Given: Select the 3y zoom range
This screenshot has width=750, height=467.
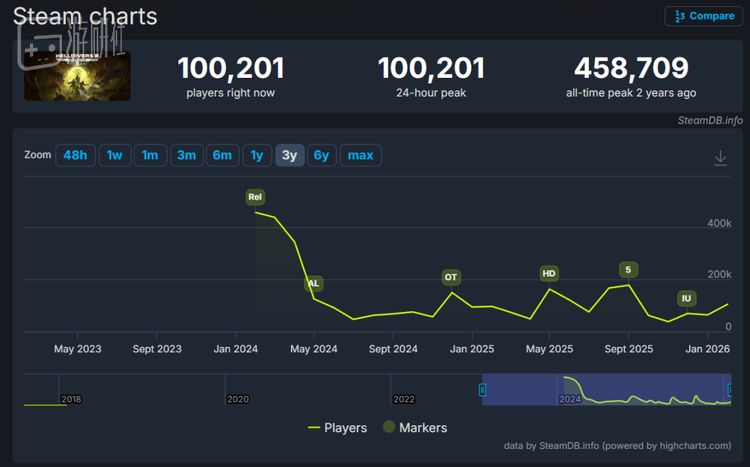Looking at the screenshot, I should coord(289,155).
